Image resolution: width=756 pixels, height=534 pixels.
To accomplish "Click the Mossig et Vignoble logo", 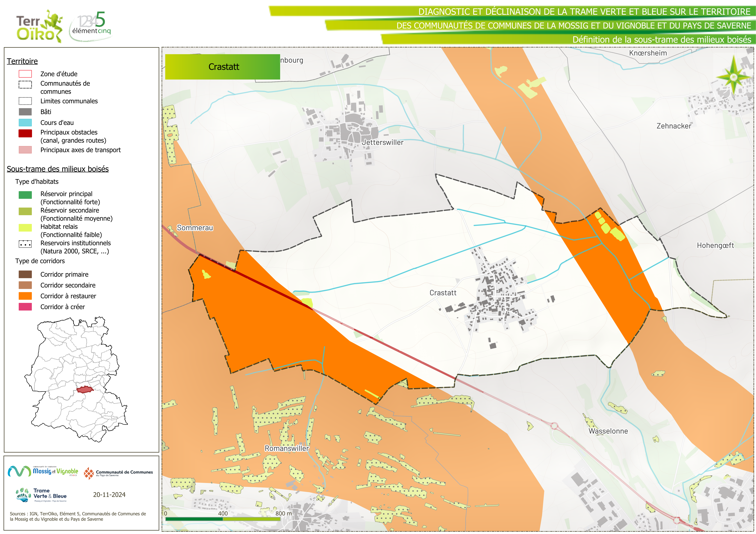I will pyautogui.click(x=43, y=471).
